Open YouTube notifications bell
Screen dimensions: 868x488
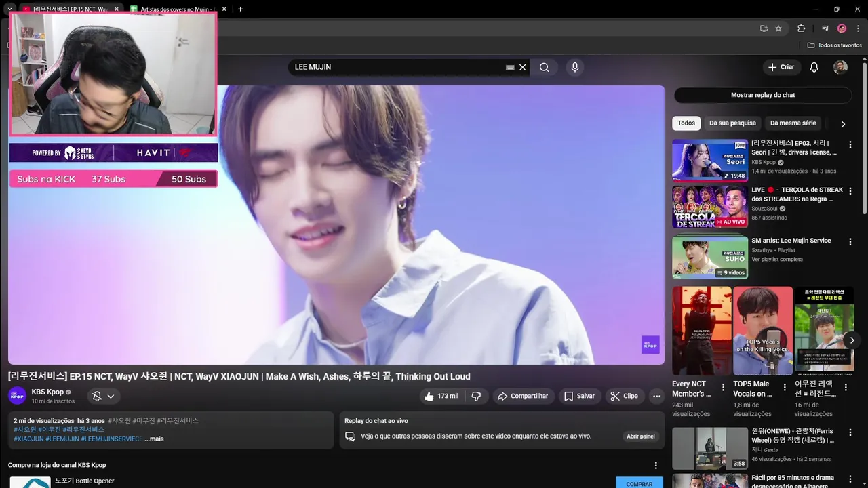pyautogui.click(x=814, y=67)
